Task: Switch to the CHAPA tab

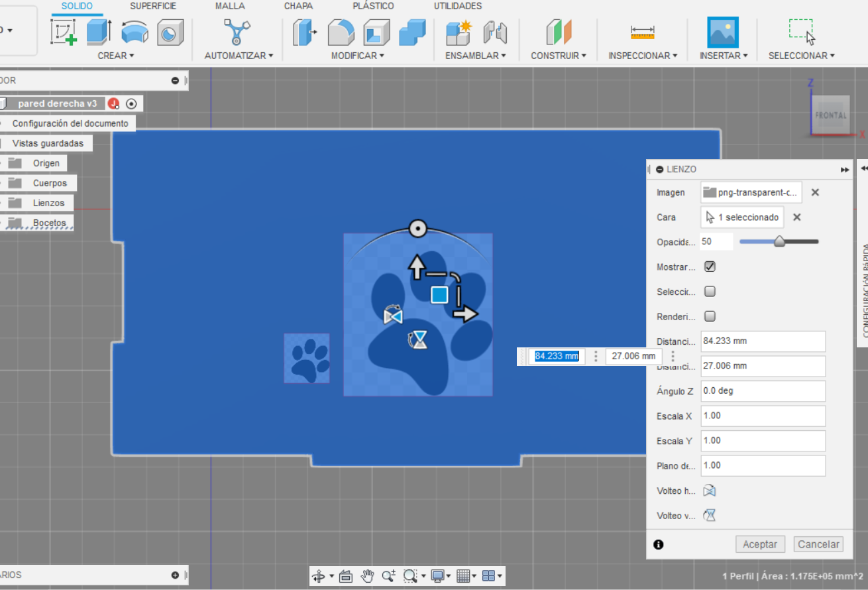Action: [x=298, y=6]
